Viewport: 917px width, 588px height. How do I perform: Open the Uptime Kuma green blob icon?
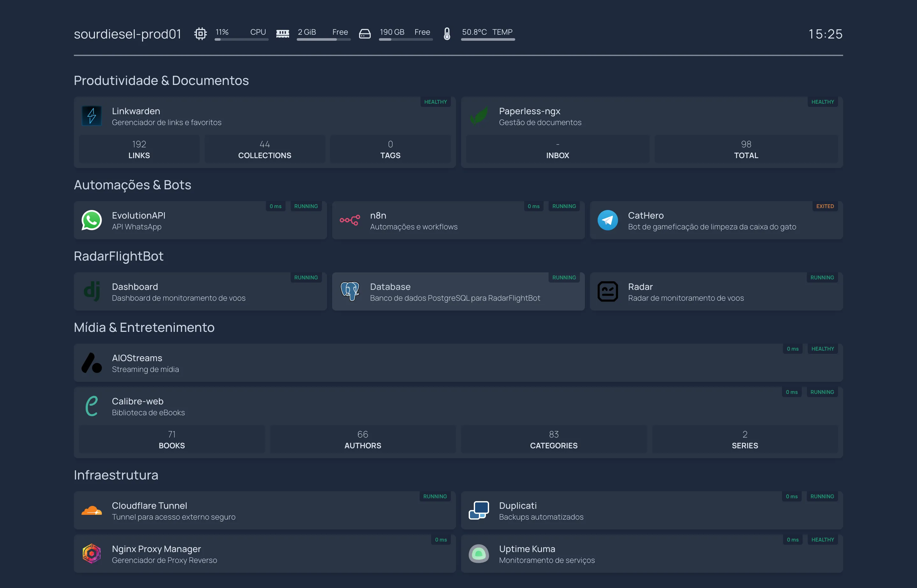pyautogui.click(x=479, y=554)
